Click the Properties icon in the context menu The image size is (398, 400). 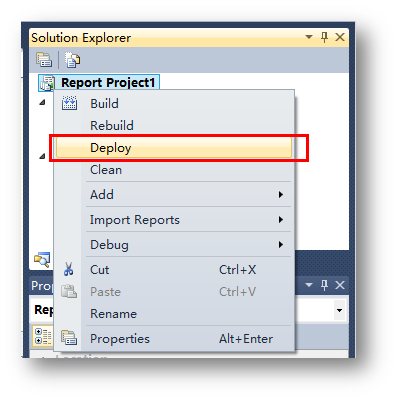69,337
